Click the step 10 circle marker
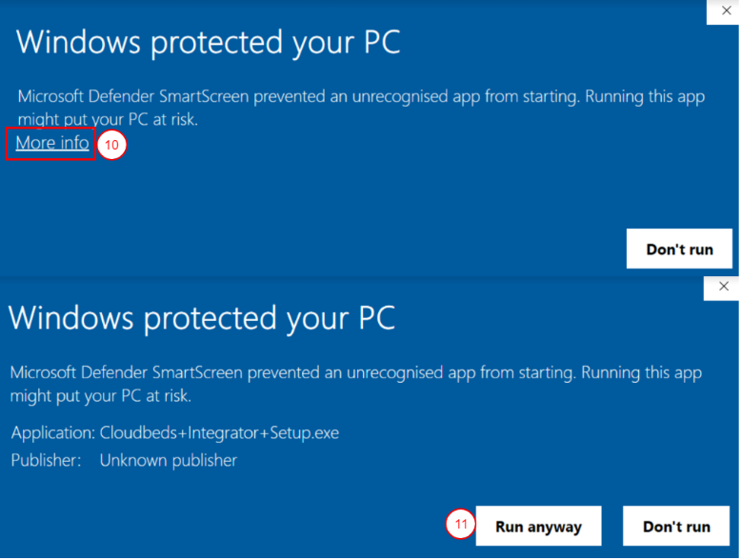Image resolution: width=741 pixels, height=560 pixels. click(x=112, y=145)
